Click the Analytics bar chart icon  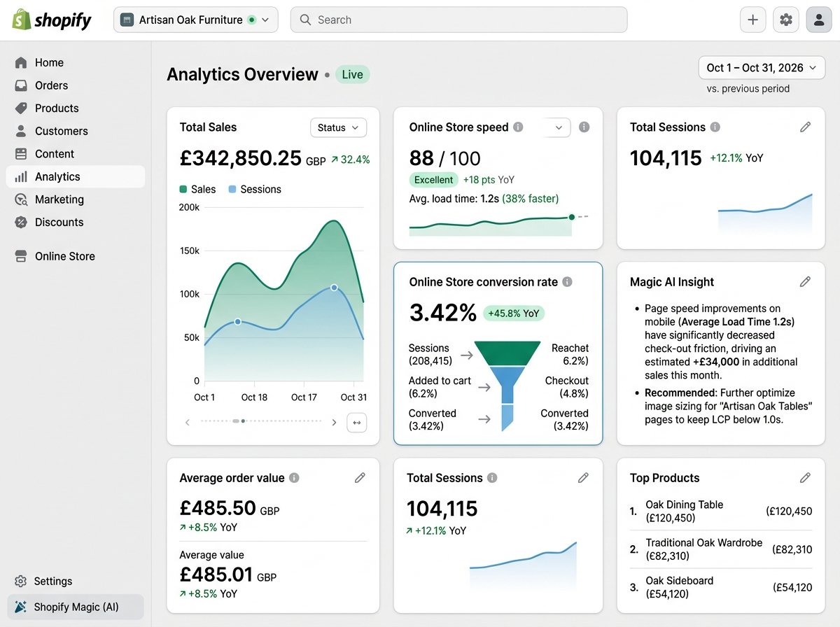21,177
